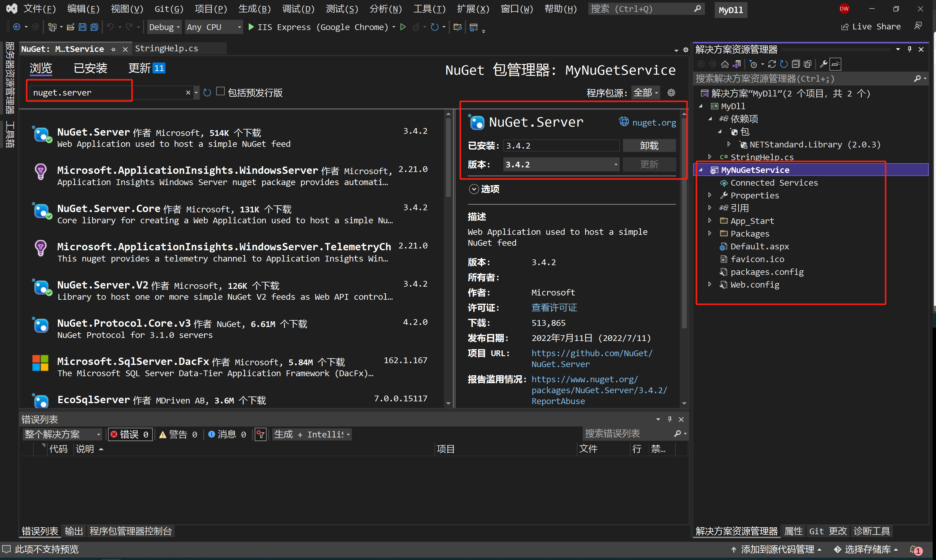Open 整个解决方案 scope dropdown in Error List
The image size is (936, 560).
(62, 434)
